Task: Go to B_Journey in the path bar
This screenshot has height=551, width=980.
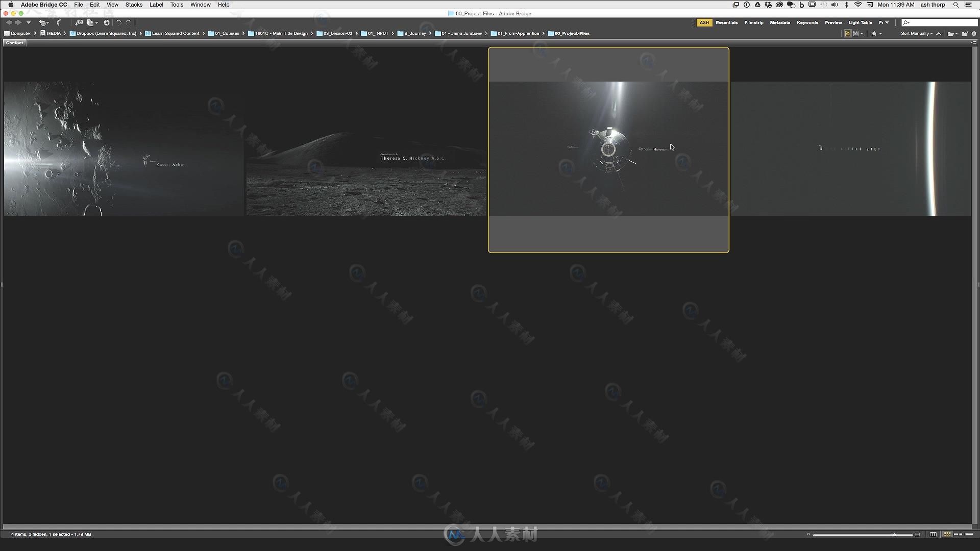Action: (x=411, y=33)
